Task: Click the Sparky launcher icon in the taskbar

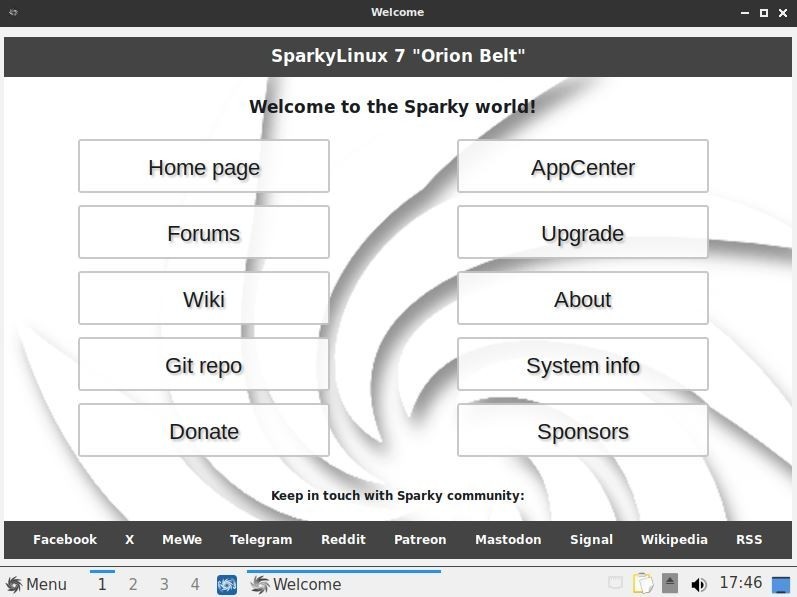Action: click(x=227, y=584)
